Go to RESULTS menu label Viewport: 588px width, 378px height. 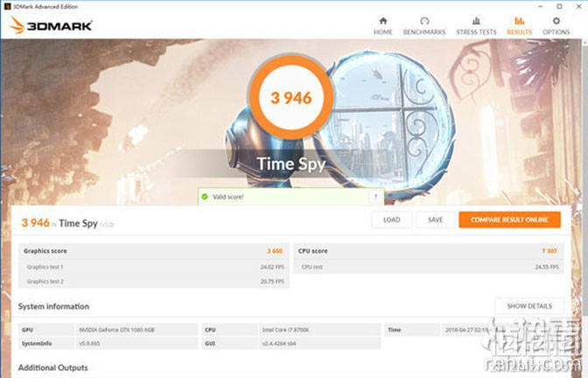tap(520, 32)
